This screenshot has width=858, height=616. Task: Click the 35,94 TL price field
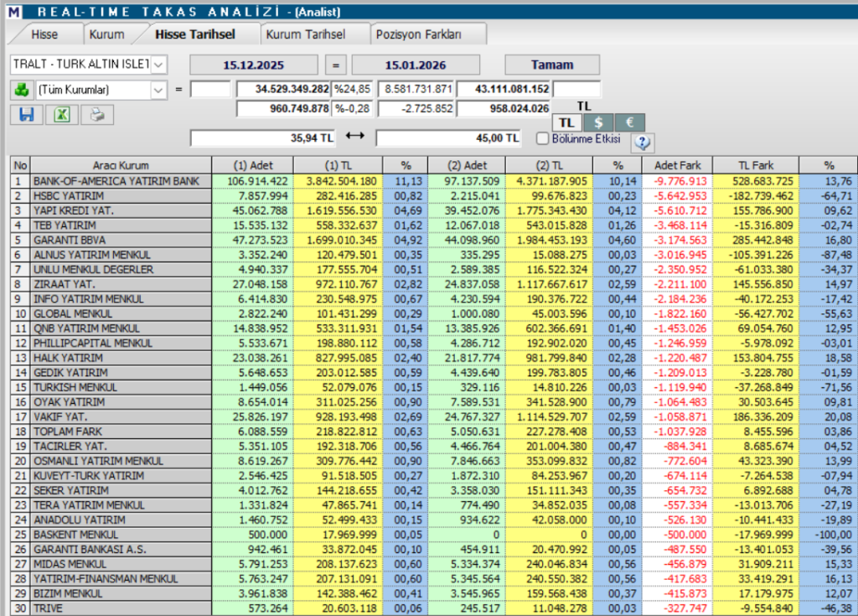click(x=263, y=138)
